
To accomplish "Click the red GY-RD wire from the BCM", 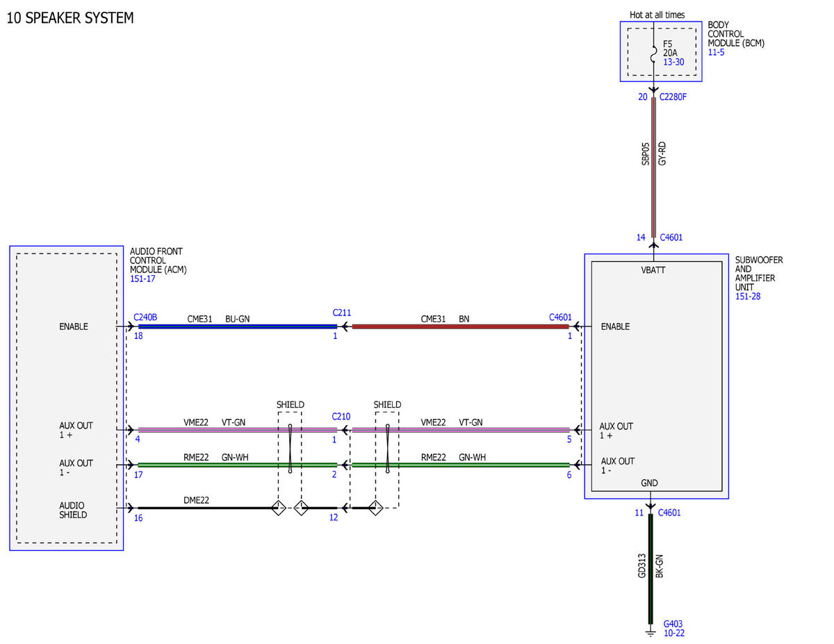I will pos(653,167).
